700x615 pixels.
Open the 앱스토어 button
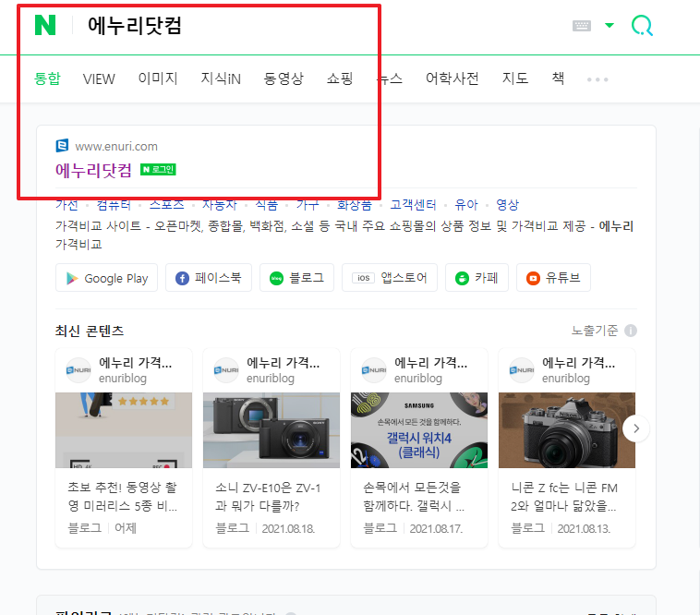click(390, 278)
